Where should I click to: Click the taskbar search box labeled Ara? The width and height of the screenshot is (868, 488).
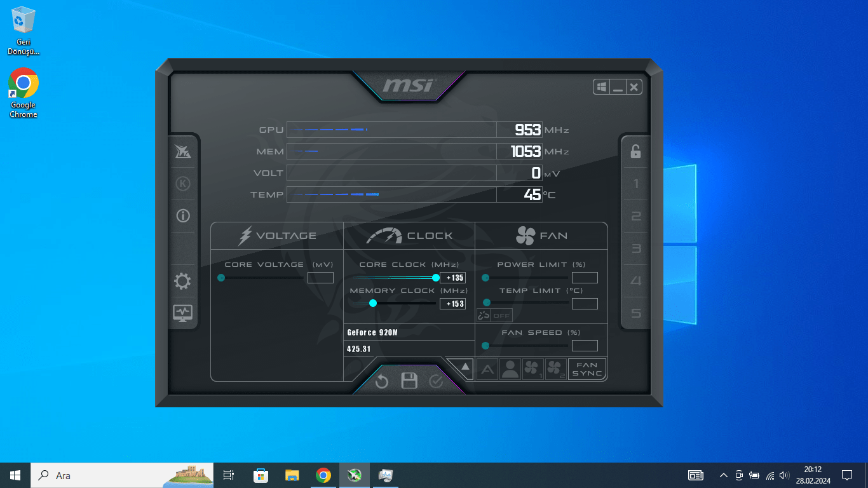pos(122,475)
